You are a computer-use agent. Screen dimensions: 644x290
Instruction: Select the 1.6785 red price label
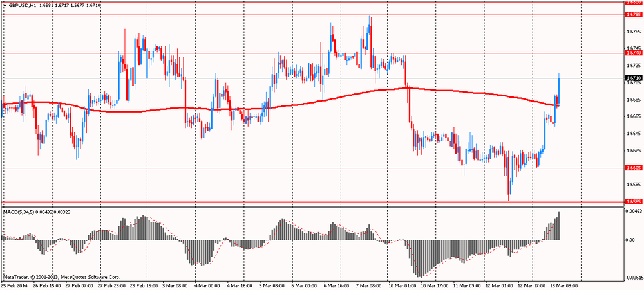(x=633, y=14)
